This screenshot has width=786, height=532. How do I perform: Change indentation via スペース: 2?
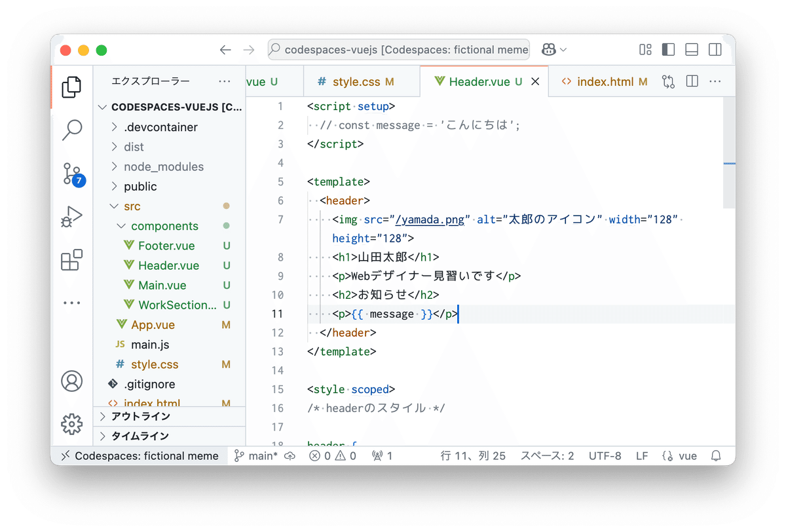coord(547,456)
